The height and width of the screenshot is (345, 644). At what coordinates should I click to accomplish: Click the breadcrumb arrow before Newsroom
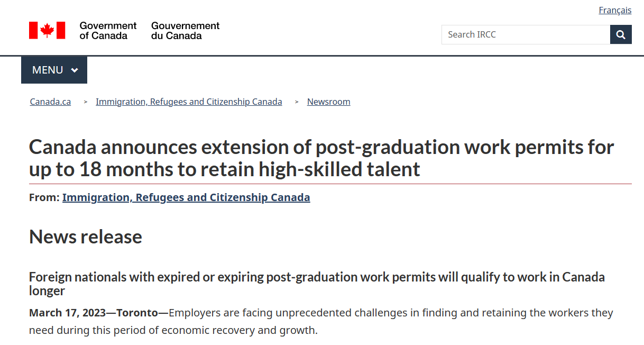click(297, 102)
